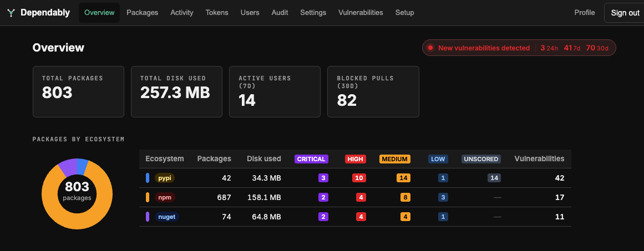Go to Settings in the navbar
This screenshot has width=644, height=251.
click(313, 13)
